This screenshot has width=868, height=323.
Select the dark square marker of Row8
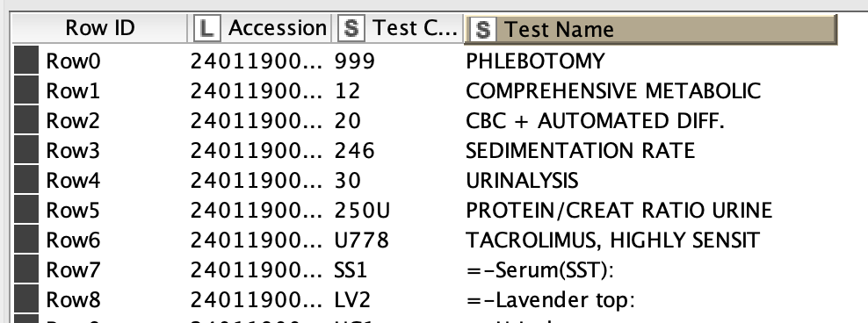pos(26,299)
